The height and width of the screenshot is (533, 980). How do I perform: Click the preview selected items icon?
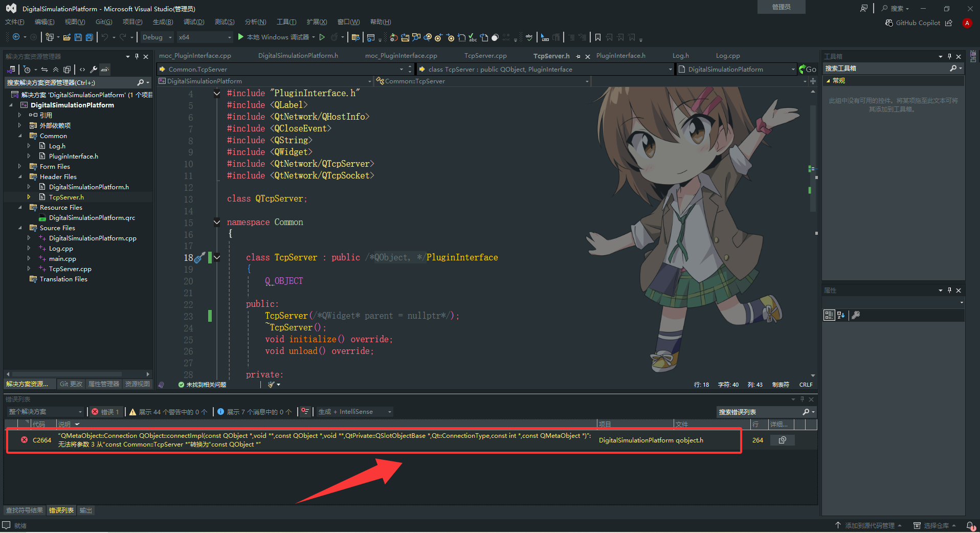click(105, 69)
